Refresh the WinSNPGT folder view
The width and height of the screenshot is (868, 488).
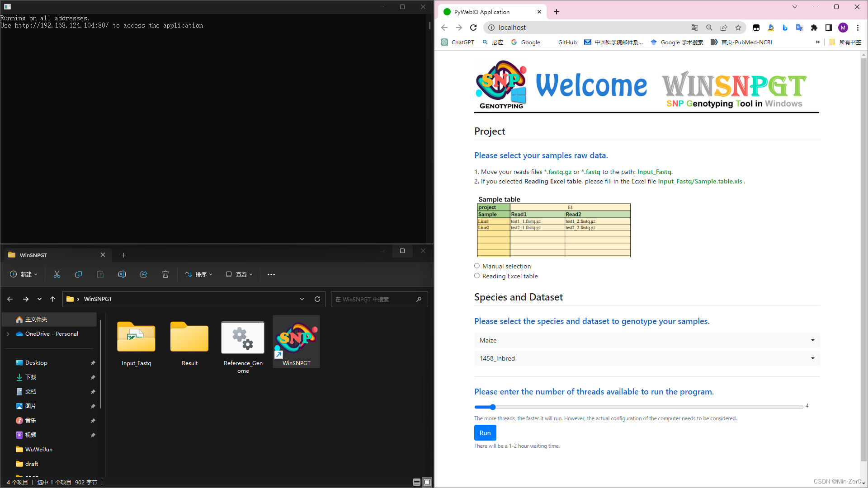pos(317,299)
